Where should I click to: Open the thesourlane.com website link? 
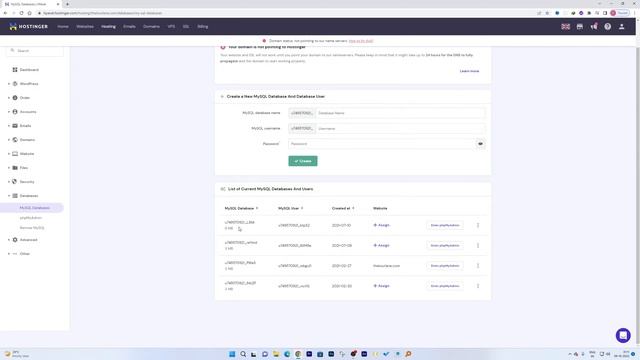pyautogui.click(x=386, y=266)
